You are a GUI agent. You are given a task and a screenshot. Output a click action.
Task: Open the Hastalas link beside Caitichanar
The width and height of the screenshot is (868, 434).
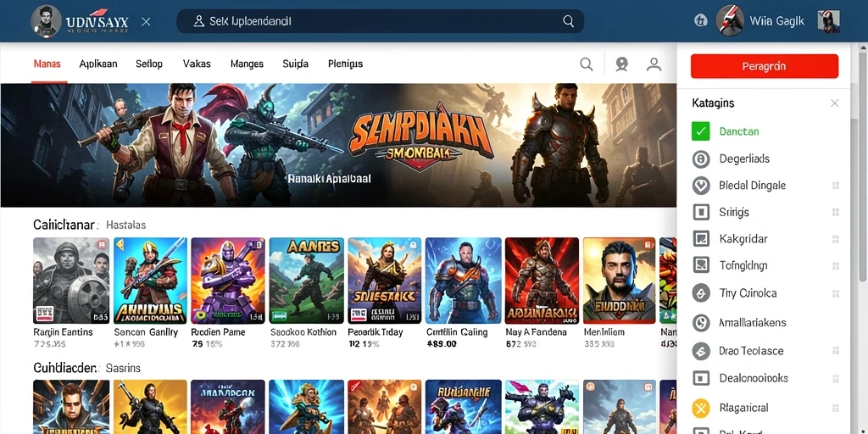click(x=125, y=225)
